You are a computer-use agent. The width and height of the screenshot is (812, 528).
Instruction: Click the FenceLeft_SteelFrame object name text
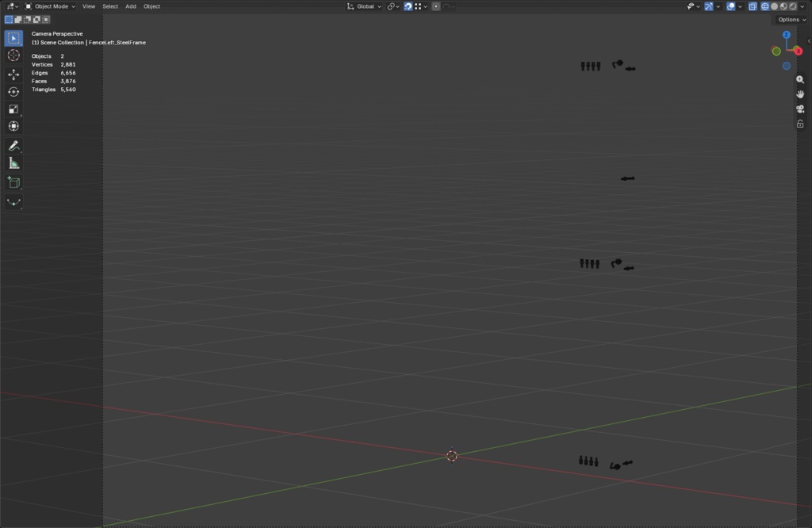117,43
